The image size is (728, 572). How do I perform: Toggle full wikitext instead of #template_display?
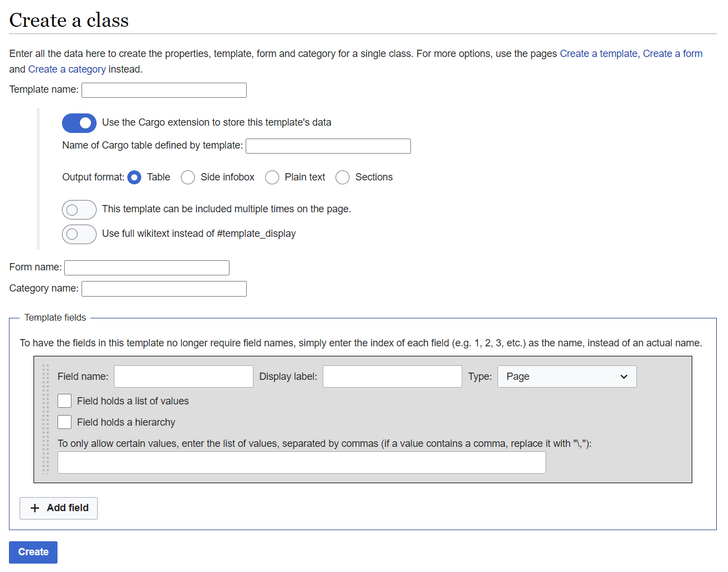click(79, 234)
